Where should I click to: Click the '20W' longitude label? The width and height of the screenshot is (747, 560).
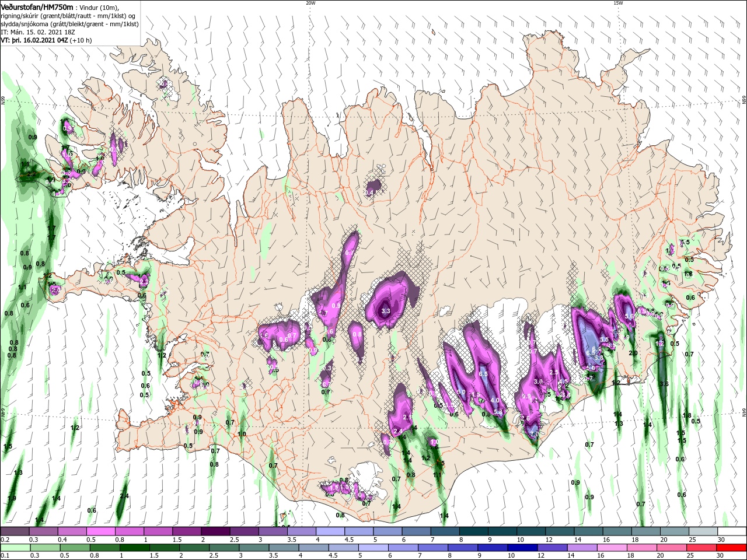(310, 3)
